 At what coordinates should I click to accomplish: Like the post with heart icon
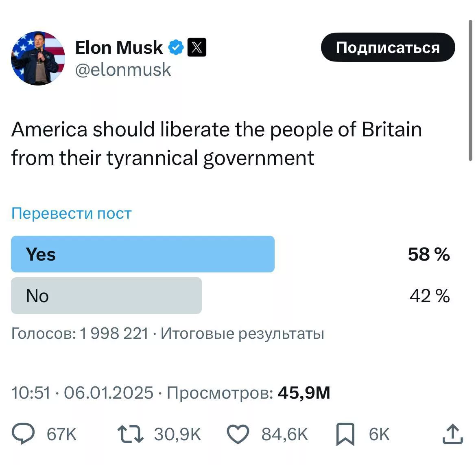tap(238, 434)
